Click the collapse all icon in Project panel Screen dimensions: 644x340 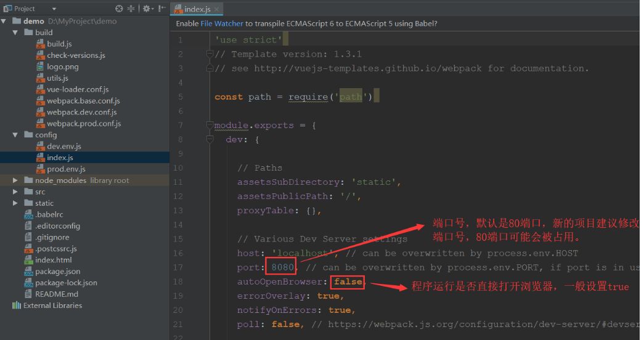[131, 8]
